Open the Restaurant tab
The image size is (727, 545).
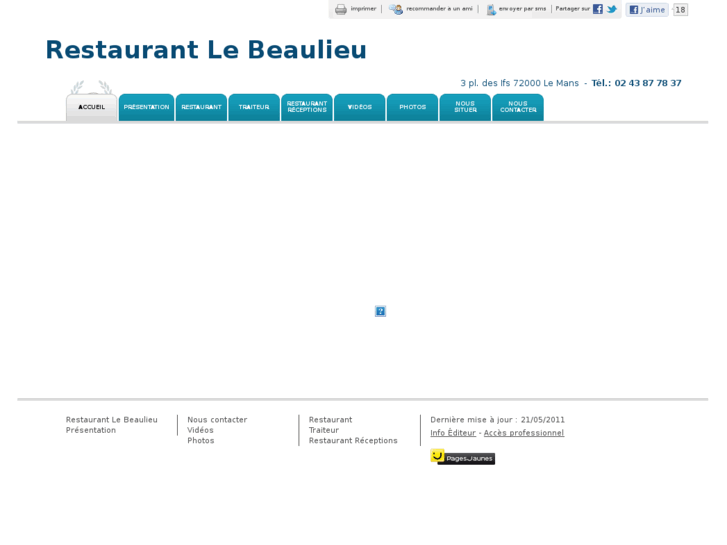[x=201, y=108]
